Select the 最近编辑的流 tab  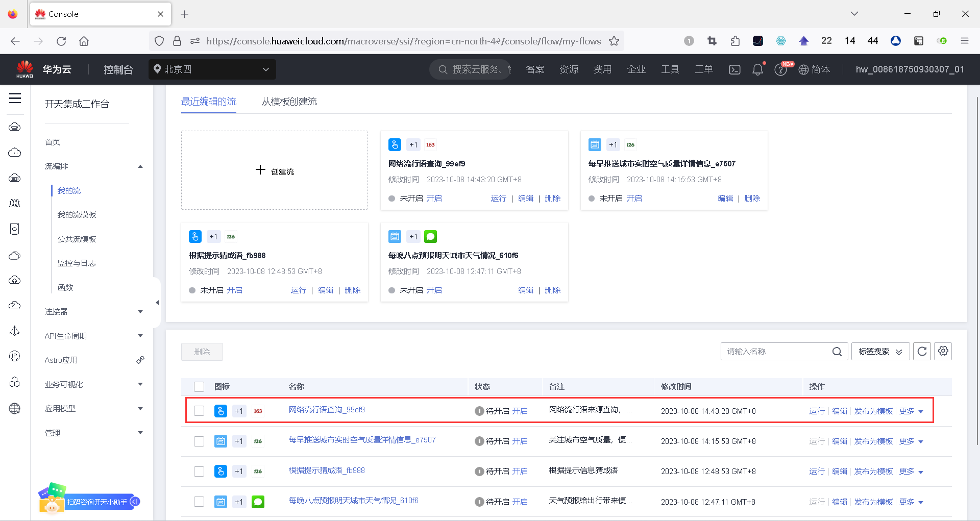point(209,102)
